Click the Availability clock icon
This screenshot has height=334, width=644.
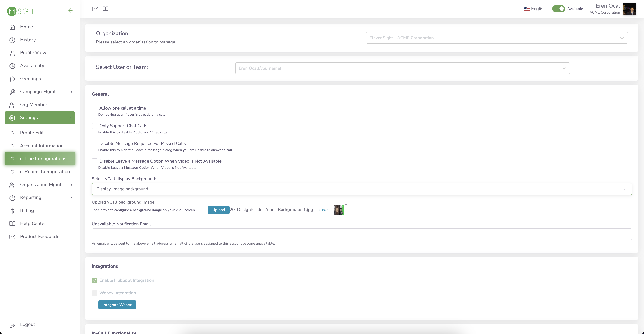click(x=12, y=66)
